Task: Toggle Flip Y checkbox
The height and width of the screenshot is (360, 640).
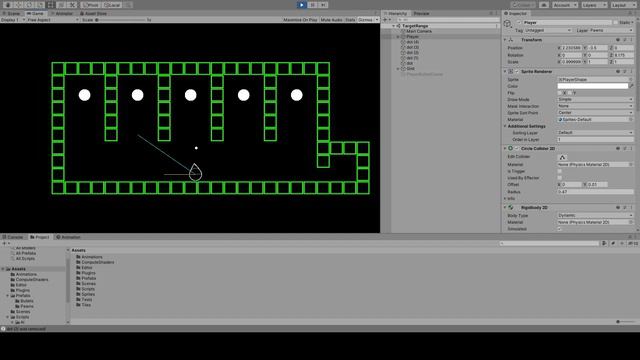Action: click(569, 93)
